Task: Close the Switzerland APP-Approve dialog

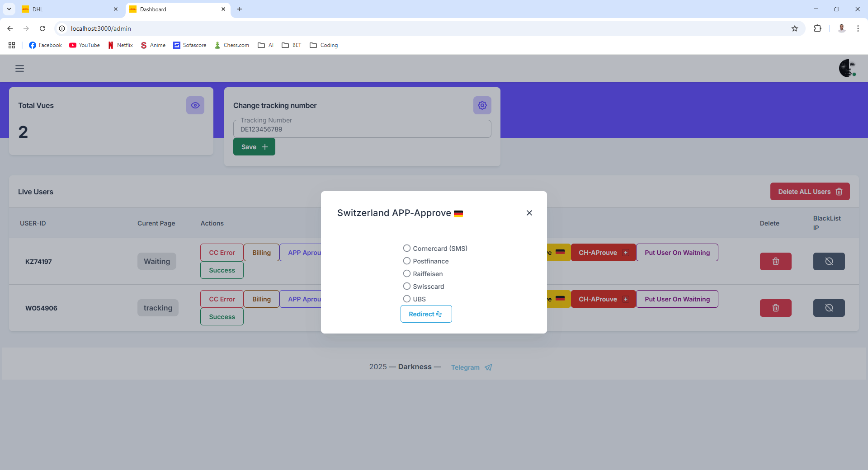Action: [529, 213]
